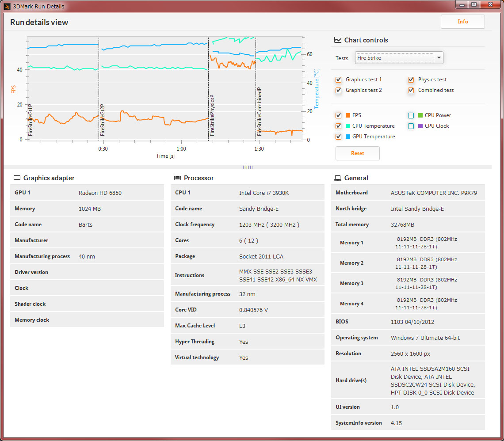Viewport: 504px width, 441px height.
Task: Open the Tests dropdown arrow
Action: (x=439, y=58)
